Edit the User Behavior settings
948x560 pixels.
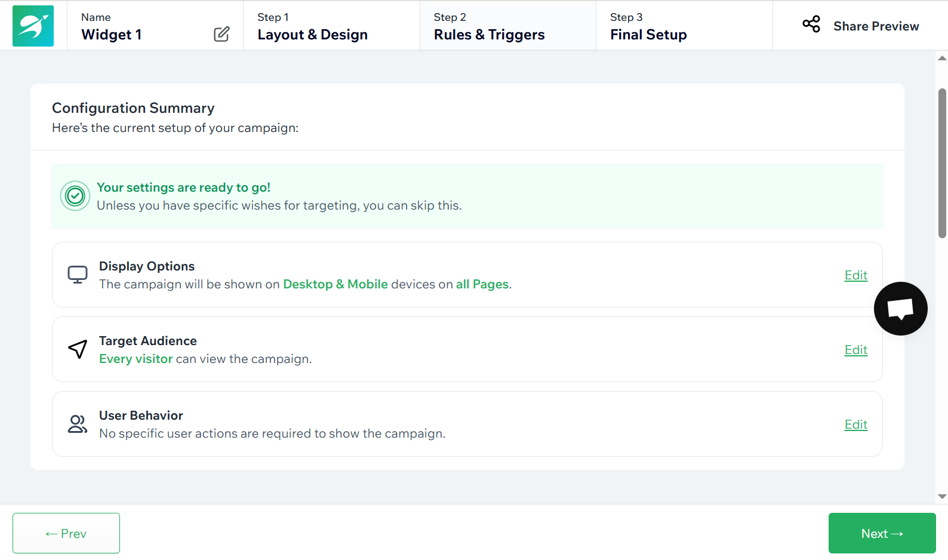tap(855, 424)
